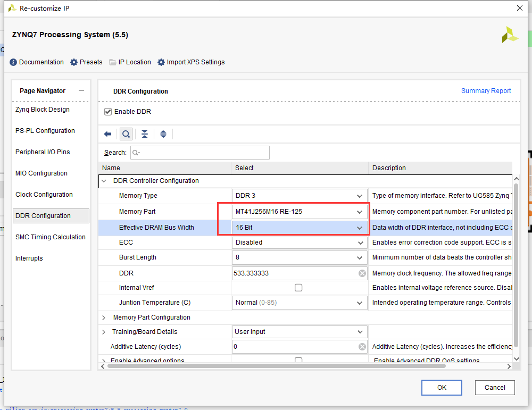Uncheck the Enable DDR checkbox
The image size is (532, 410).
pos(108,112)
